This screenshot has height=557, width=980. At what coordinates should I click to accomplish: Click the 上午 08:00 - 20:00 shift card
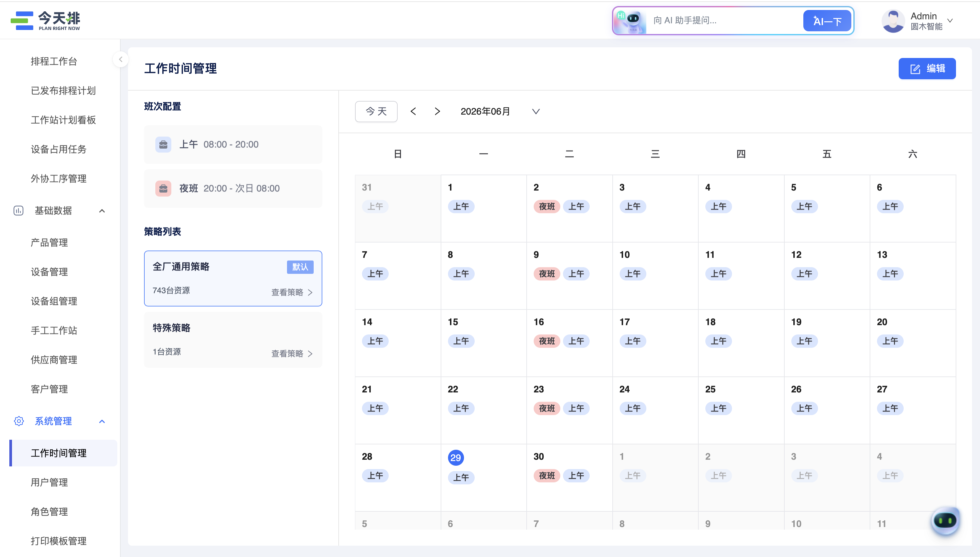coord(233,145)
